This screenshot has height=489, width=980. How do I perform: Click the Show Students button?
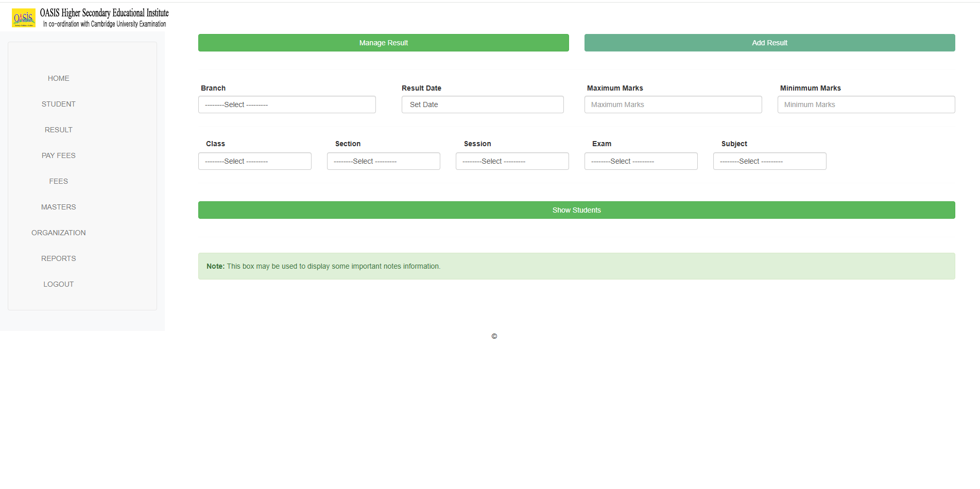(x=576, y=210)
